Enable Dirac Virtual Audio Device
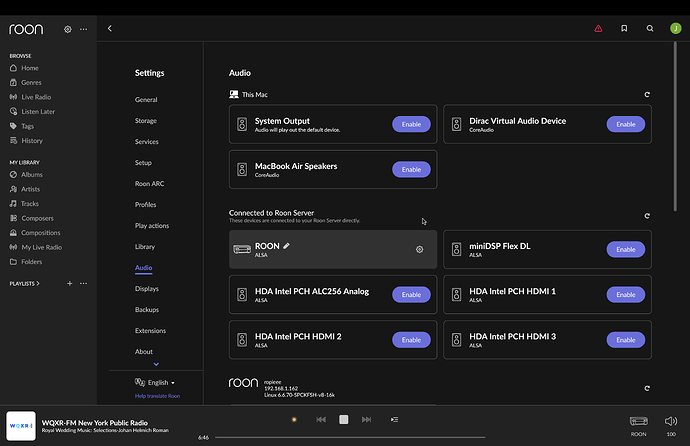Screen dimensions: 690x446 (626, 124)
